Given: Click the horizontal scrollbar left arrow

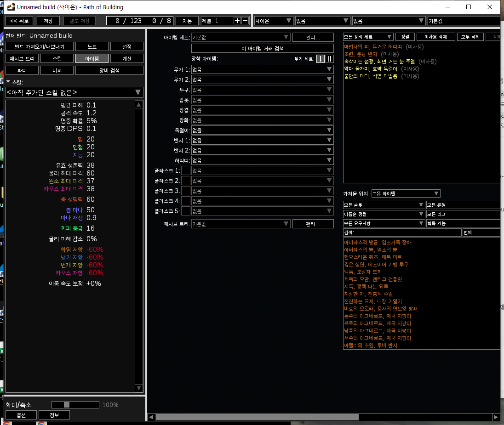Looking at the screenshot, I should pyautogui.click(x=151, y=417).
